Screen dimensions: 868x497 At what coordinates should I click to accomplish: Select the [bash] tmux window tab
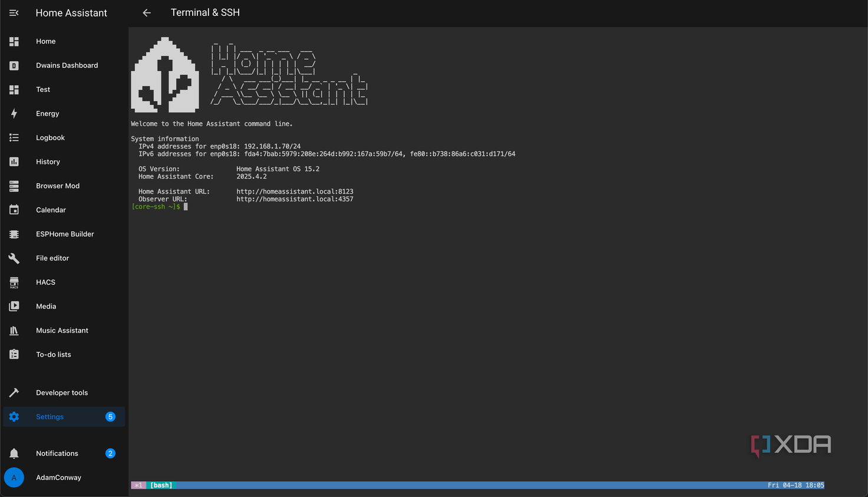(x=161, y=485)
